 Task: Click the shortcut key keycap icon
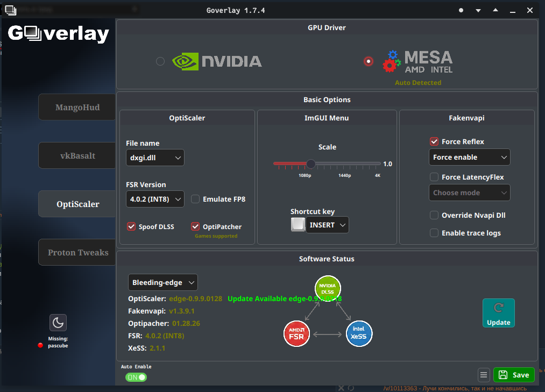[298, 224]
